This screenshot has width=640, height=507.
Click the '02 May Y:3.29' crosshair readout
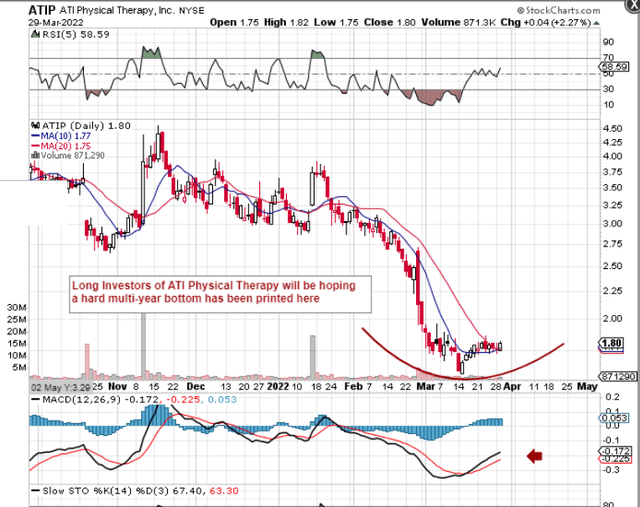pyautogui.click(x=60, y=387)
